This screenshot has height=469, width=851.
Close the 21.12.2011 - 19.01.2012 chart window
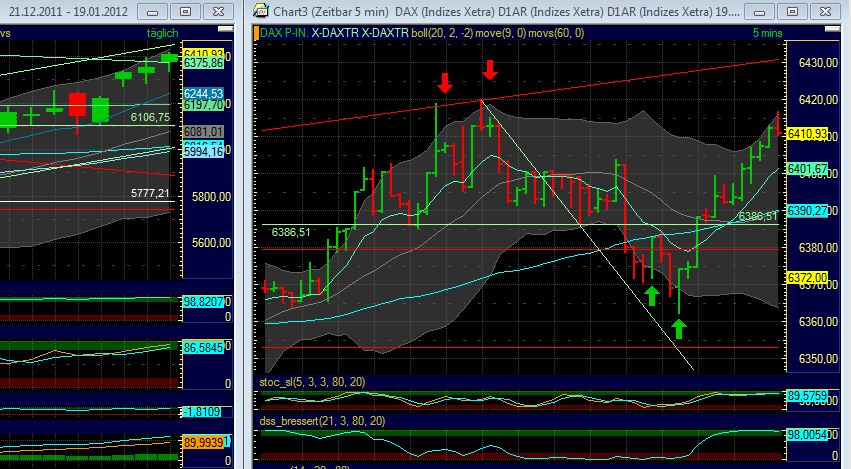218,11
